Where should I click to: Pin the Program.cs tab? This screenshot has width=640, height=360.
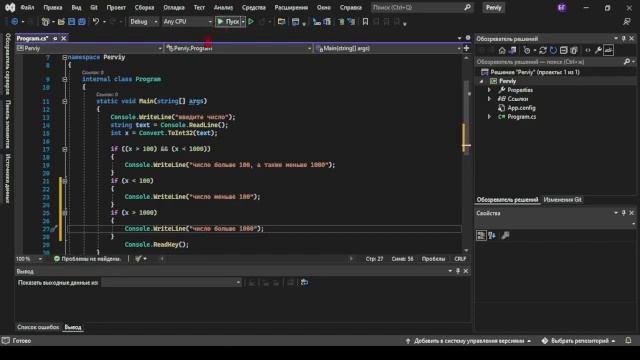[55, 38]
